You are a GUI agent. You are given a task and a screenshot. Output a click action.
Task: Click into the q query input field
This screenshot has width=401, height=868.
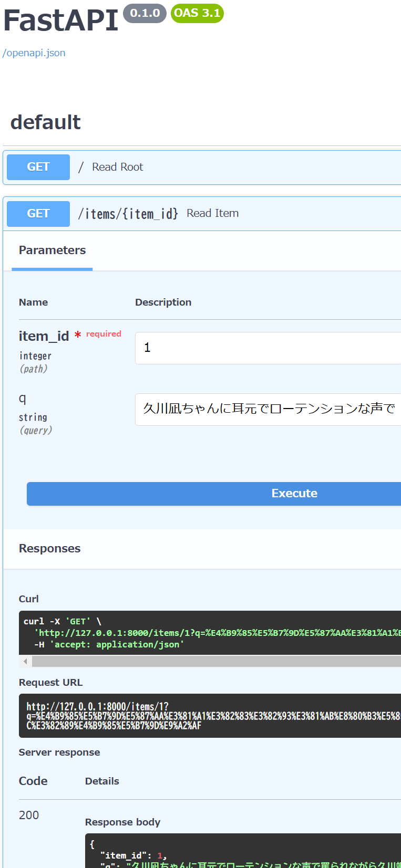click(x=268, y=409)
